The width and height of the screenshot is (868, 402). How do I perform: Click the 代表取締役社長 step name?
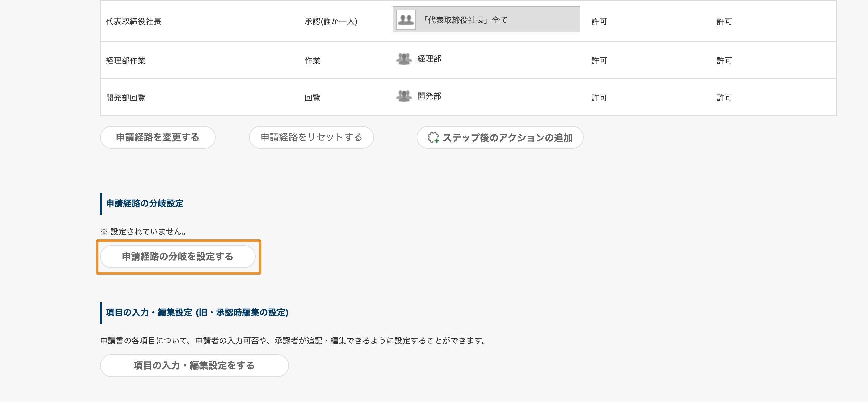134,21
